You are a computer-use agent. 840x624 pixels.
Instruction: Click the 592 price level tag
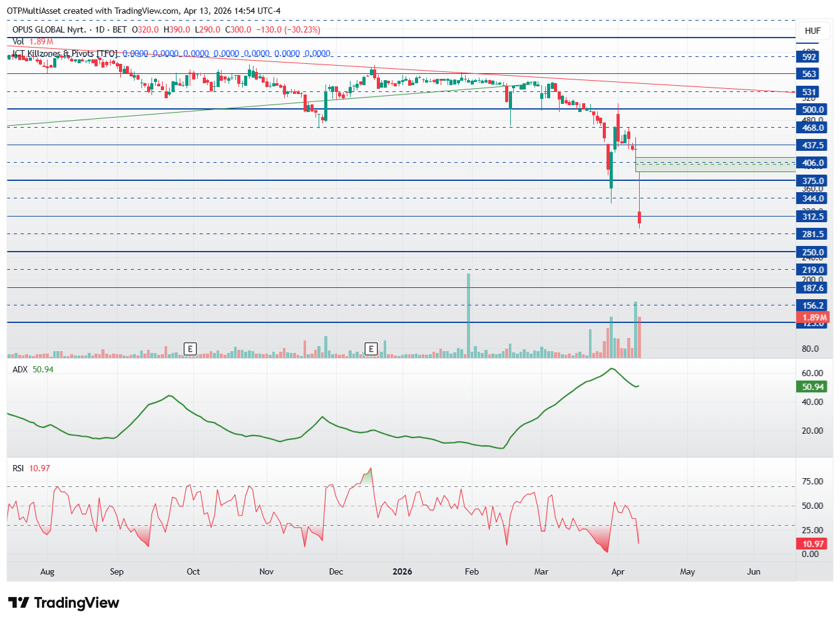(x=809, y=57)
